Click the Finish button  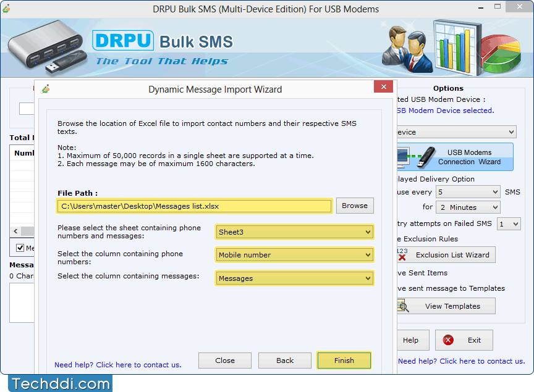tap(344, 361)
